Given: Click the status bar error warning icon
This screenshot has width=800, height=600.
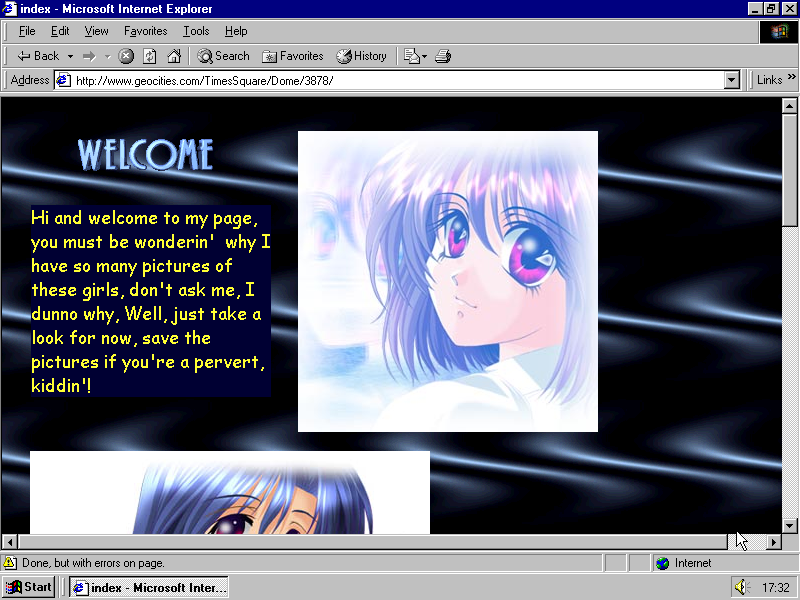Looking at the screenshot, I should (x=10, y=563).
